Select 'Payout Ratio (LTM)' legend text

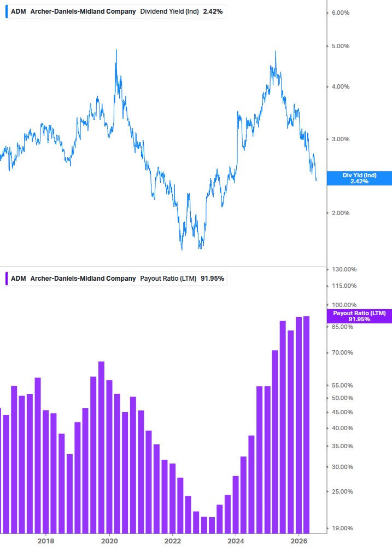[x=168, y=279]
